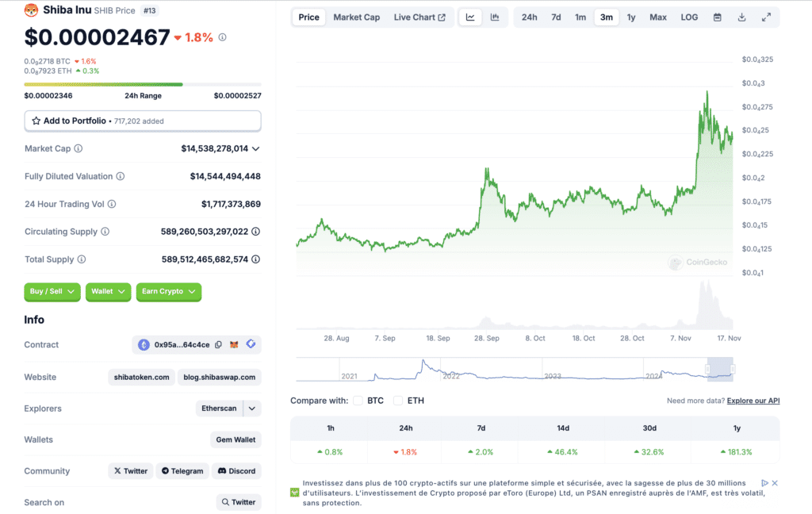Select the 1y time range
The image size is (812, 514).
pyautogui.click(x=630, y=17)
